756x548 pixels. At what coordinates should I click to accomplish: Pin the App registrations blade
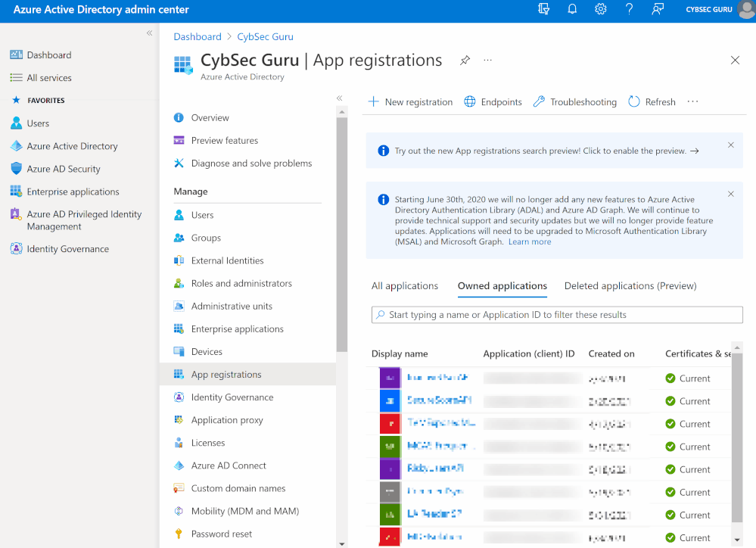465,61
